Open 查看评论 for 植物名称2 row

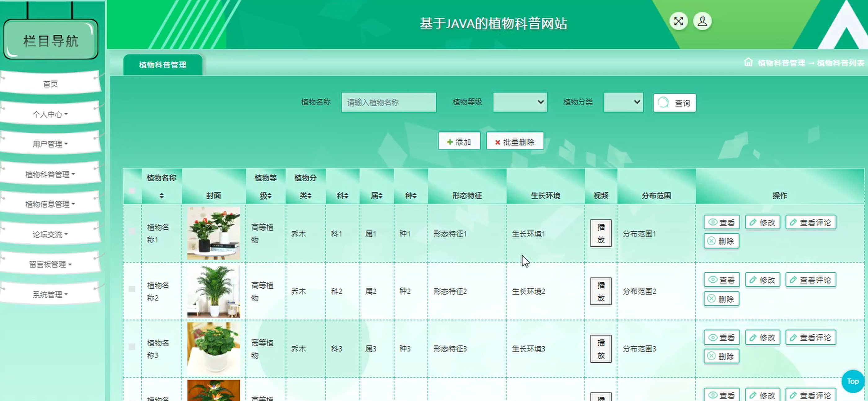click(811, 280)
